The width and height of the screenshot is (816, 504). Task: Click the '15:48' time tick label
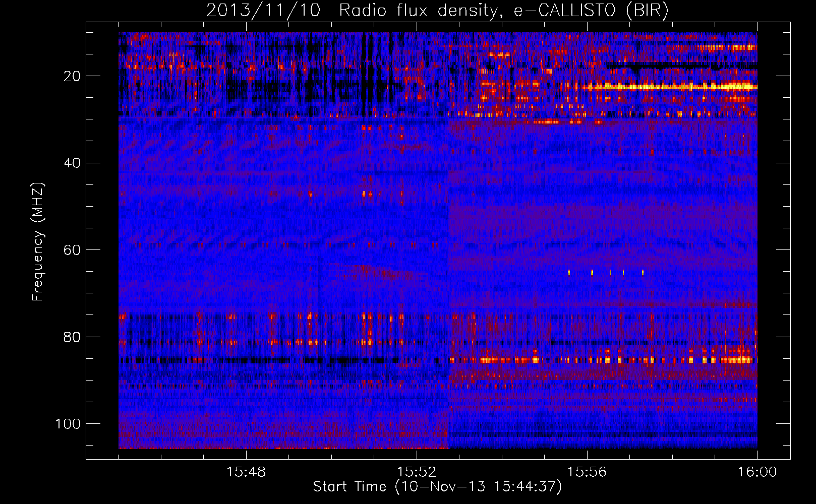(246, 472)
